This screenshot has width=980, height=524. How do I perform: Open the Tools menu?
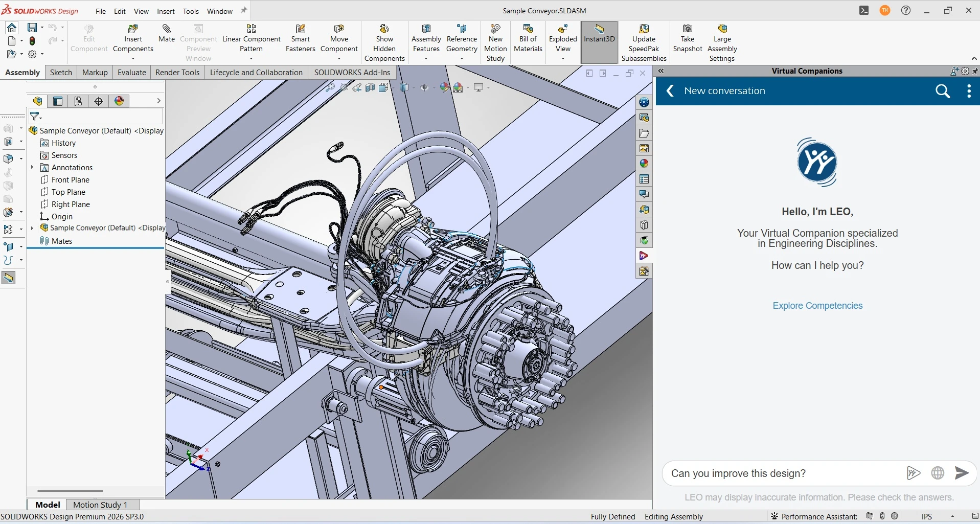point(191,11)
